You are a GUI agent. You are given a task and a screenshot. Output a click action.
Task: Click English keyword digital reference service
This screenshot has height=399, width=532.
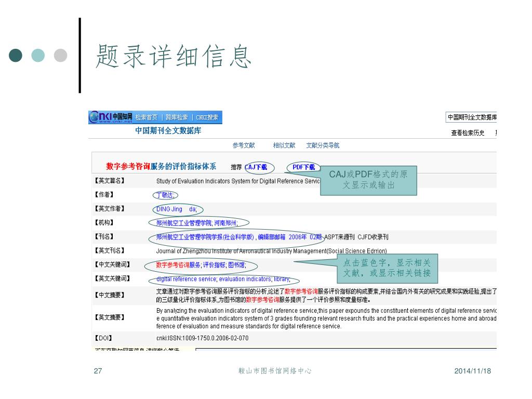[187, 279]
